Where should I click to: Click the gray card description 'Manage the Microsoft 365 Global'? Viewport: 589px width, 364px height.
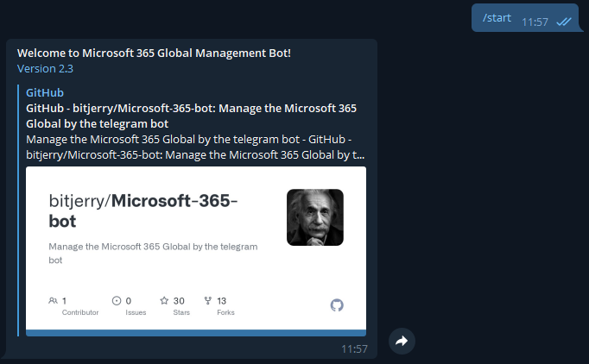(153, 254)
